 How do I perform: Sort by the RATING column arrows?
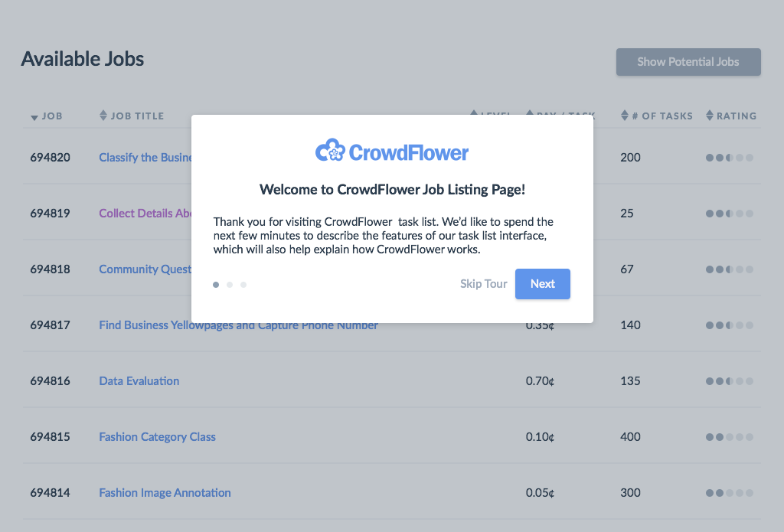[x=710, y=116]
